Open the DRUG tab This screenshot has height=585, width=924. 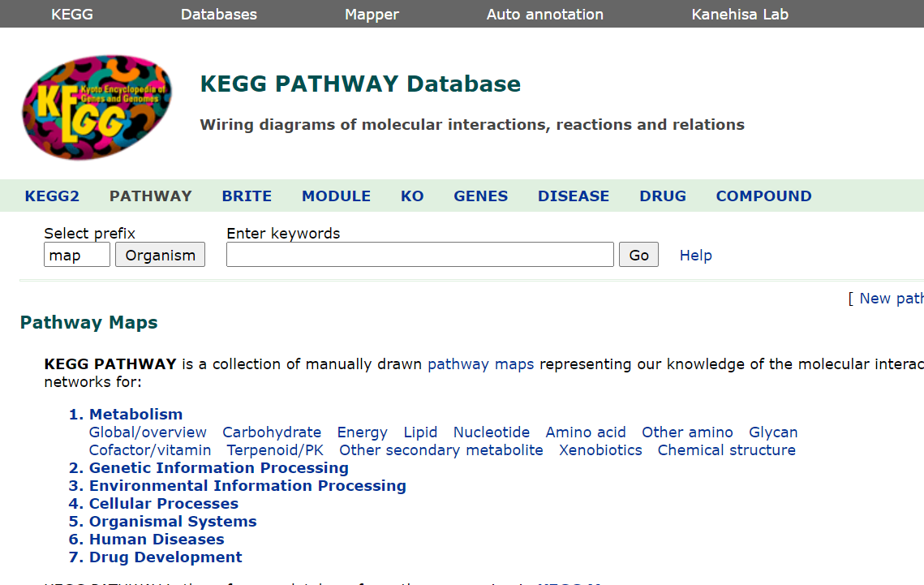pyautogui.click(x=662, y=196)
